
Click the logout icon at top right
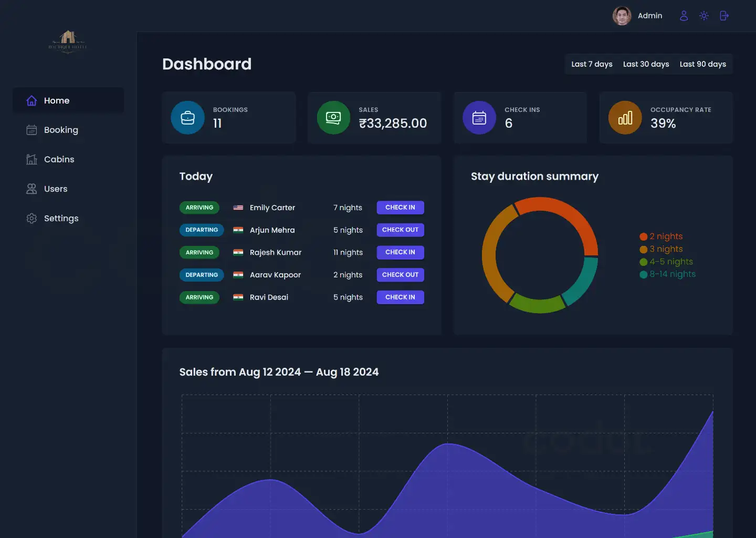[x=724, y=15]
